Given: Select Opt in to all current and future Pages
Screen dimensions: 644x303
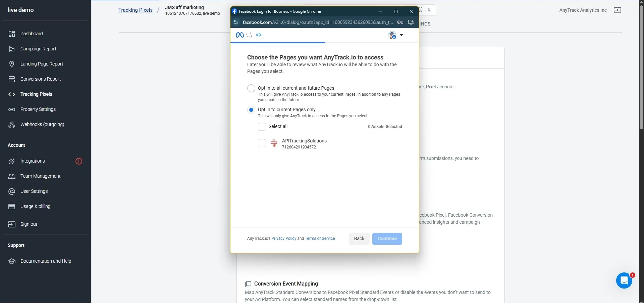Looking at the screenshot, I should pos(251,88).
